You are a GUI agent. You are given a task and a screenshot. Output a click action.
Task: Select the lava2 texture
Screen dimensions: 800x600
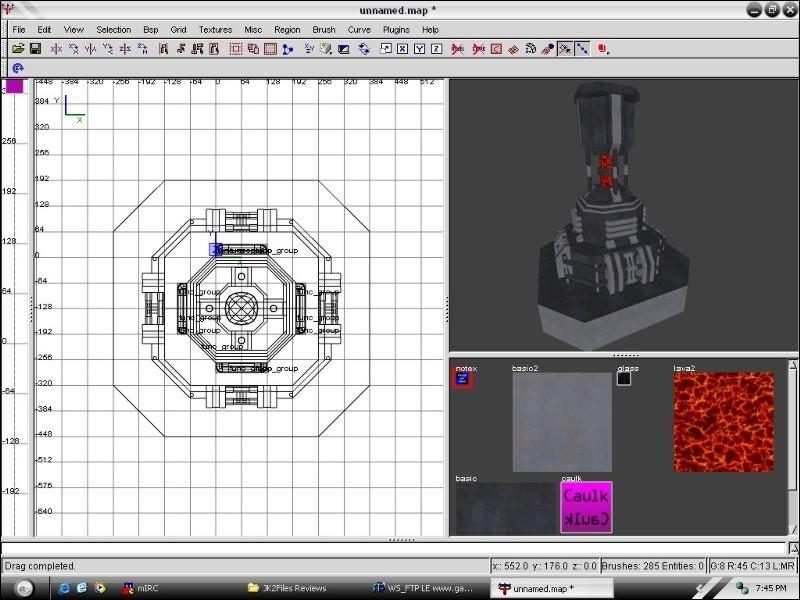pos(723,422)
